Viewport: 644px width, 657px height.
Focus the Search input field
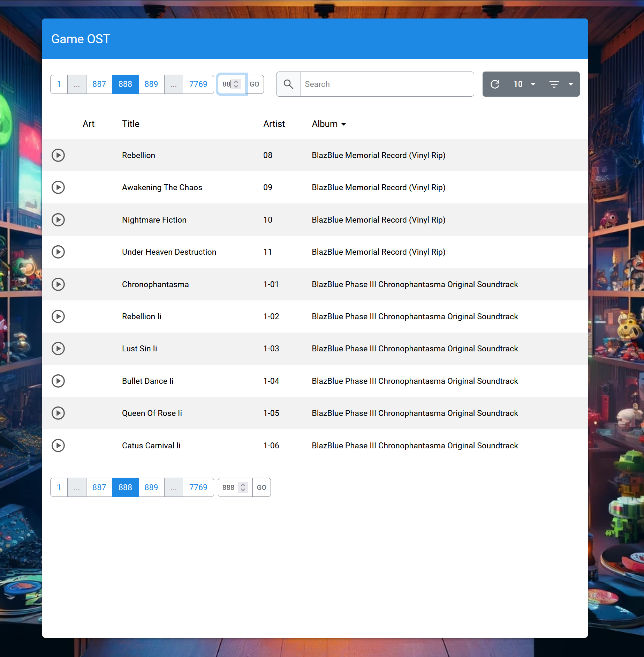click(387, 84)
